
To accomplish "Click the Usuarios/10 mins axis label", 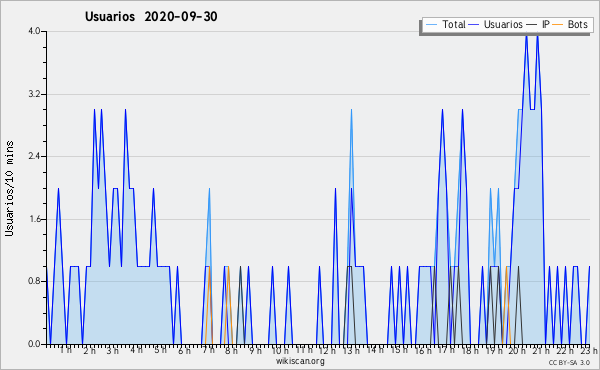I will 9,189.
